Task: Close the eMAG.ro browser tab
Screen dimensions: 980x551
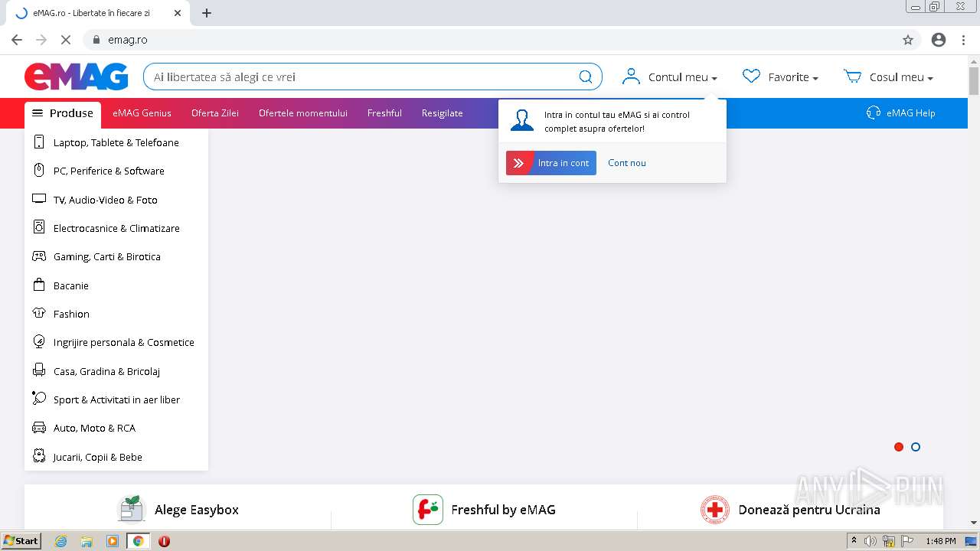Action: tap(178, 13)
